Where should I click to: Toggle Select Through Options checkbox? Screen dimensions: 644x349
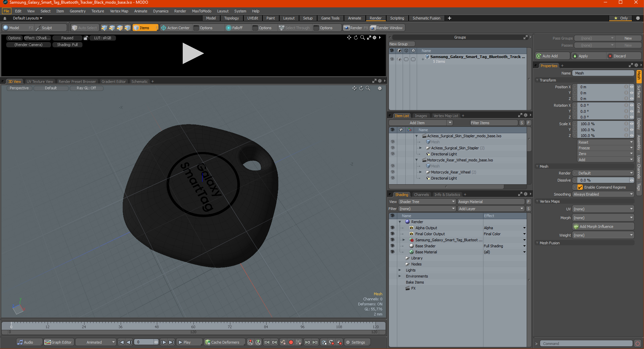click(316, 28)
